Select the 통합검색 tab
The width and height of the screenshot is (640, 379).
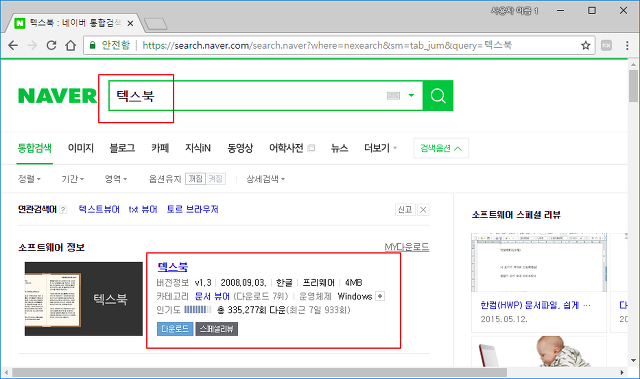(34, 148)
